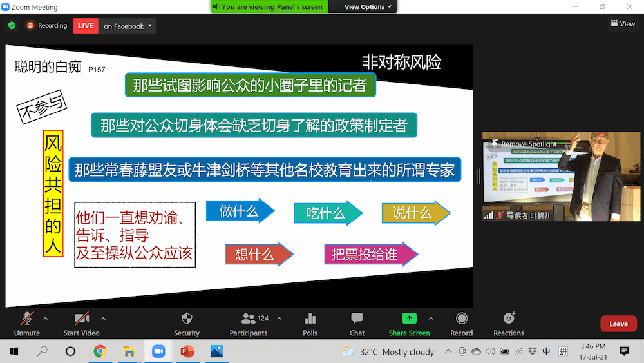
Task: Expand the audio options arrow beside Unmute
Action: 45,319
